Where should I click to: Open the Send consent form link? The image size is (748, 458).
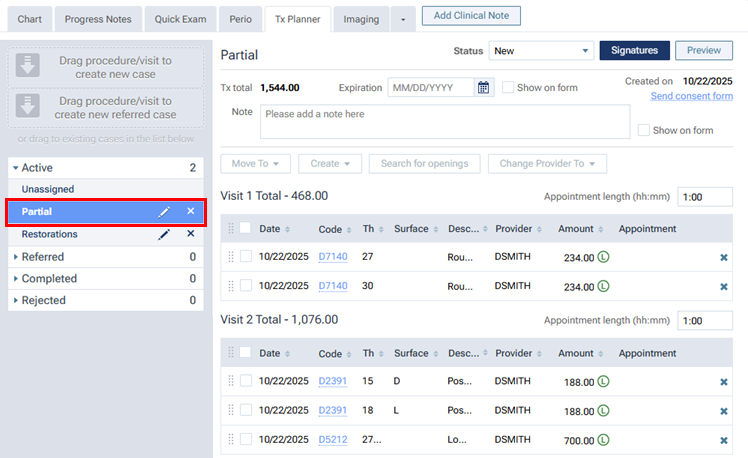(691, 96)
